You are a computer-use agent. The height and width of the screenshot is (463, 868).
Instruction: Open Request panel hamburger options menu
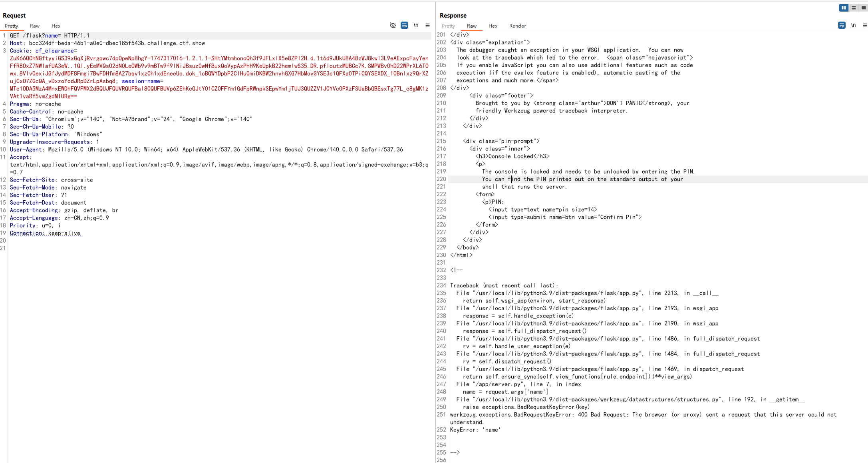pyautogui.click(x=427, y=25)
